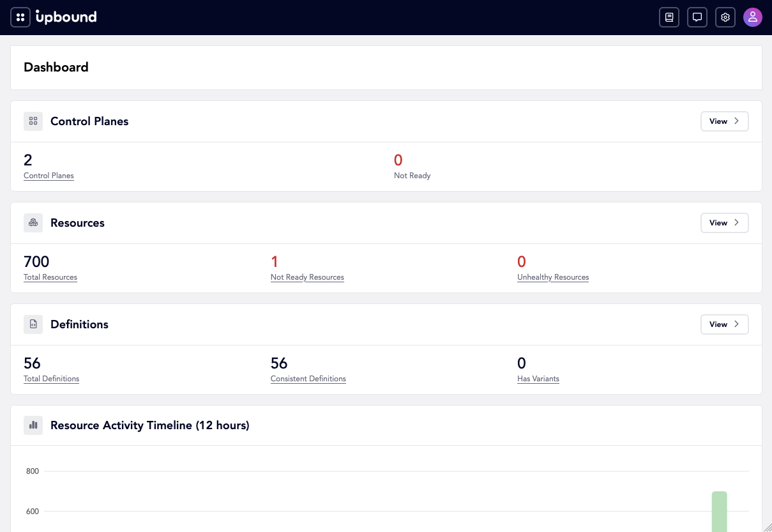Image resolution: width=772 pixels, height=532 pixels.
Task: Click the Not Ready label under Control Planes
Action: [x=412, y=176]
